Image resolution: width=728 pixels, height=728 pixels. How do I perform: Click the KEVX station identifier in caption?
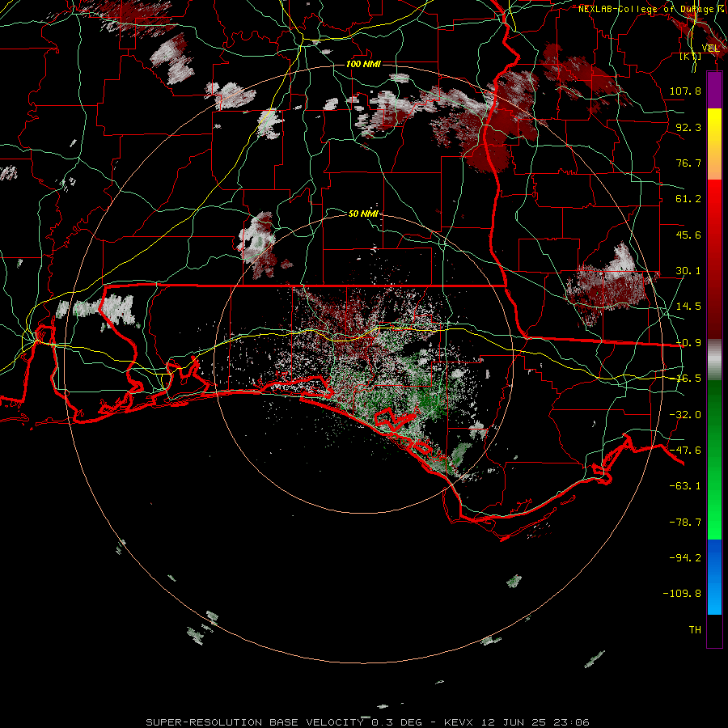pyautogui.click(x=458, y=722)
